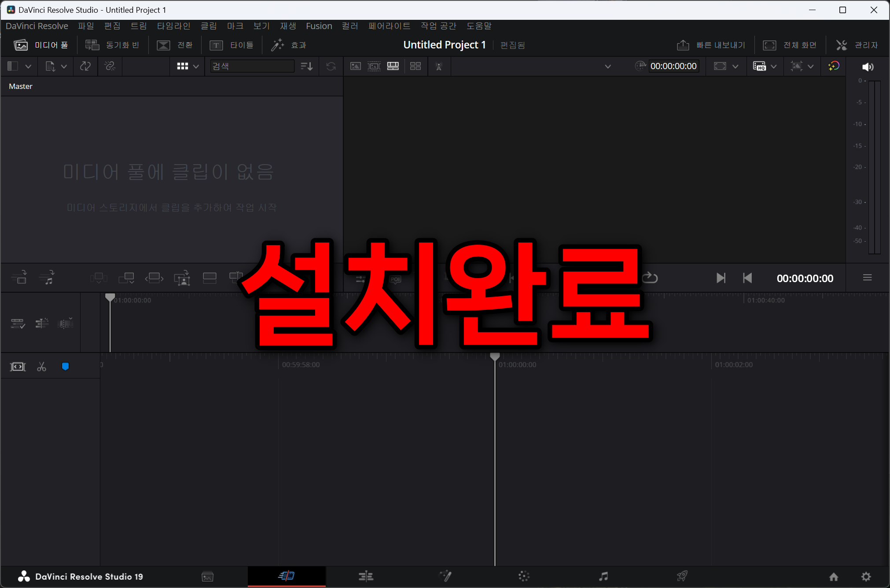This screenshot has height=588, width=890.
Task: Click the 빠른 내보내기 button
Action: 711,45
